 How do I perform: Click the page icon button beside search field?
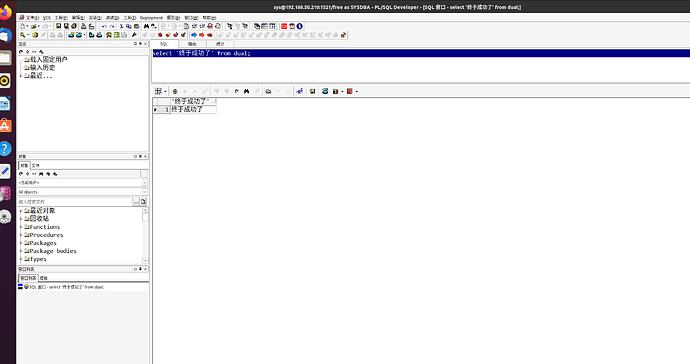[x=143, y=202]
